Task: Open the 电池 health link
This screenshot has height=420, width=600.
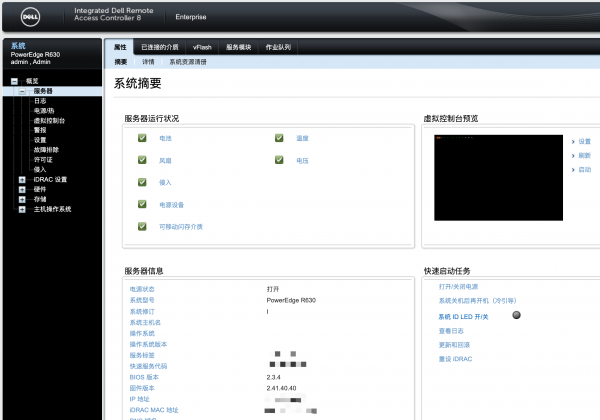Action: [x=165, y=138]
